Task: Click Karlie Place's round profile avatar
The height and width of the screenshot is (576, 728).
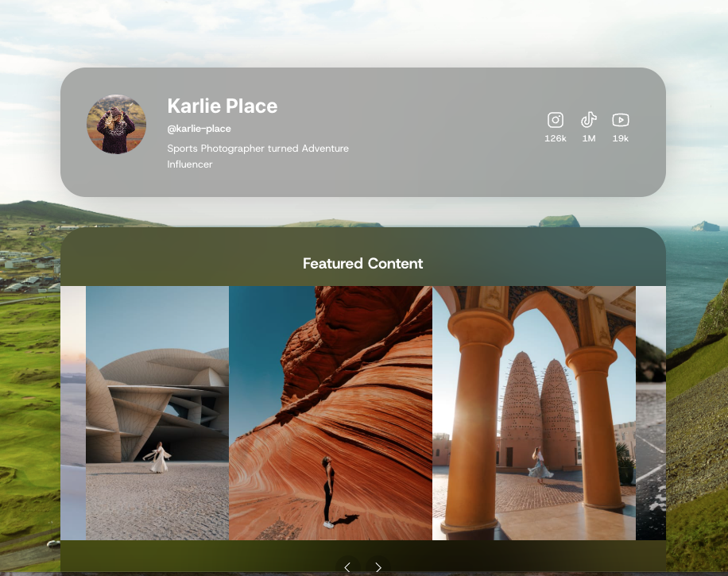Action: pos(117,124)
